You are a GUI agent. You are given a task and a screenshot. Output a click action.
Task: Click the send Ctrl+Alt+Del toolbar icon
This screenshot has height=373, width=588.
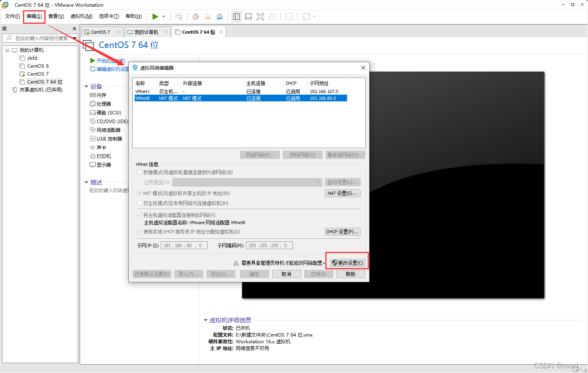tap(179, 17)
